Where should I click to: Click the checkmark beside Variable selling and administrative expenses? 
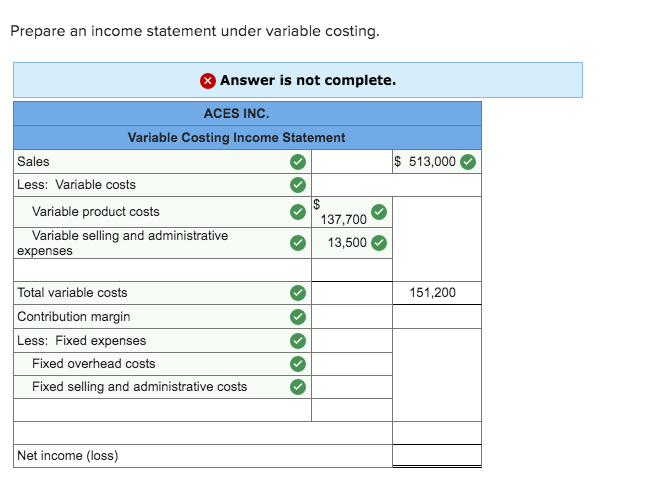[298, 243]
